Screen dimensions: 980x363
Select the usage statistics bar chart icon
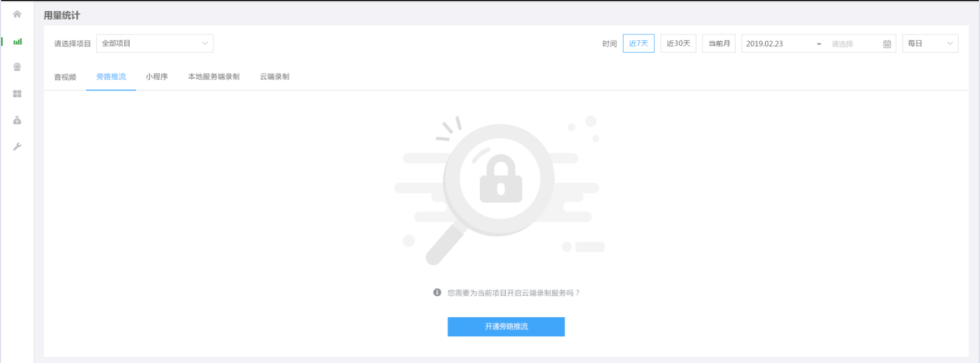pyautogui.click(x=18, y=41)
